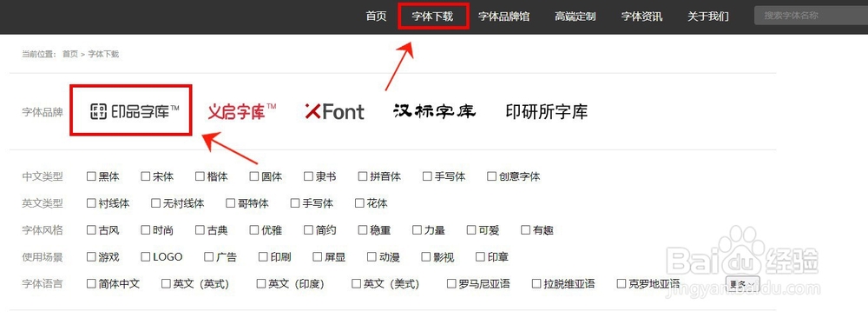Check the 简约 checkbox
Screen dimensions: 868x318
tap(308, 230)
